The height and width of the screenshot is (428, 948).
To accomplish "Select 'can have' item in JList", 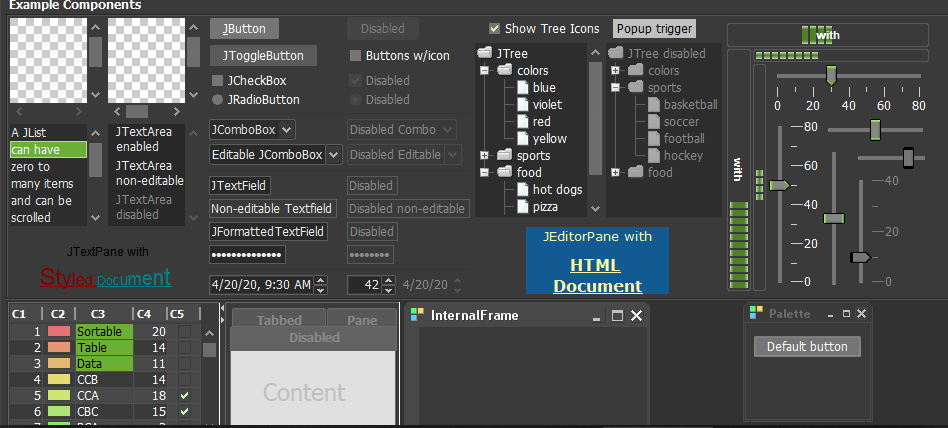I will point(48,149).
